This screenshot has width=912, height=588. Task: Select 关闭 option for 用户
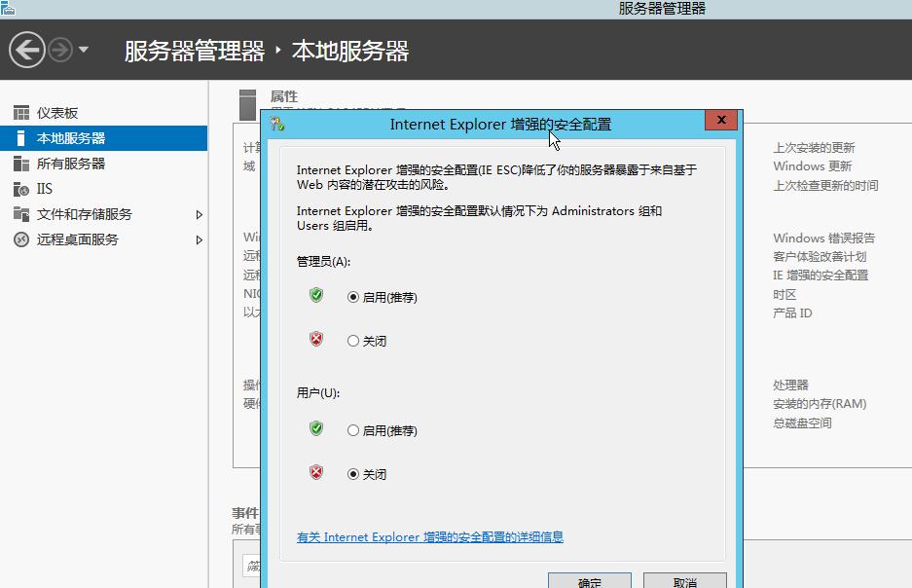366,474
